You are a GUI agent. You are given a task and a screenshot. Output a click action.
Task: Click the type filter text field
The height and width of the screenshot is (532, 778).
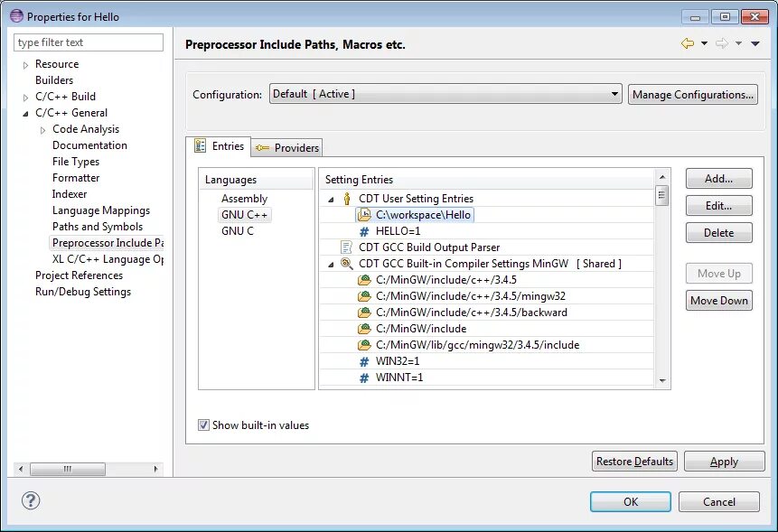(89, 42)
